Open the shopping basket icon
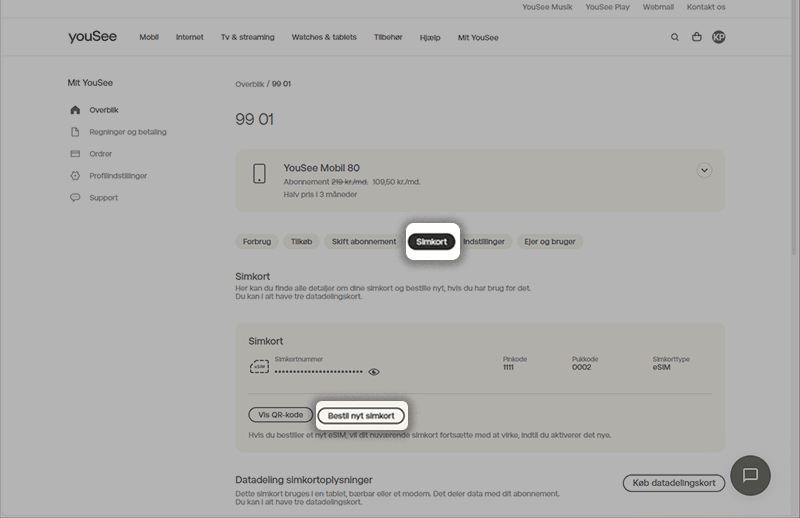This screenshot has width=800, height=518. coord(697,37)
